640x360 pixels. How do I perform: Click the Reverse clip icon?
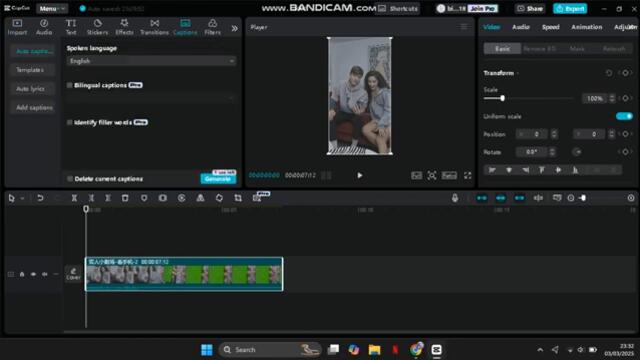pos(182,198)
